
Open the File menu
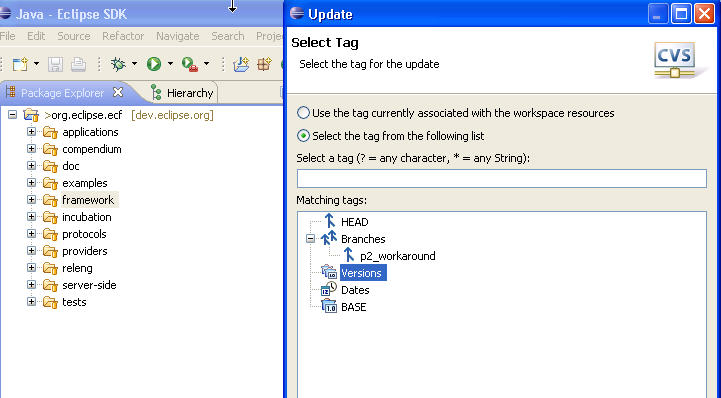pyautogui.click(x=8, y=36)
